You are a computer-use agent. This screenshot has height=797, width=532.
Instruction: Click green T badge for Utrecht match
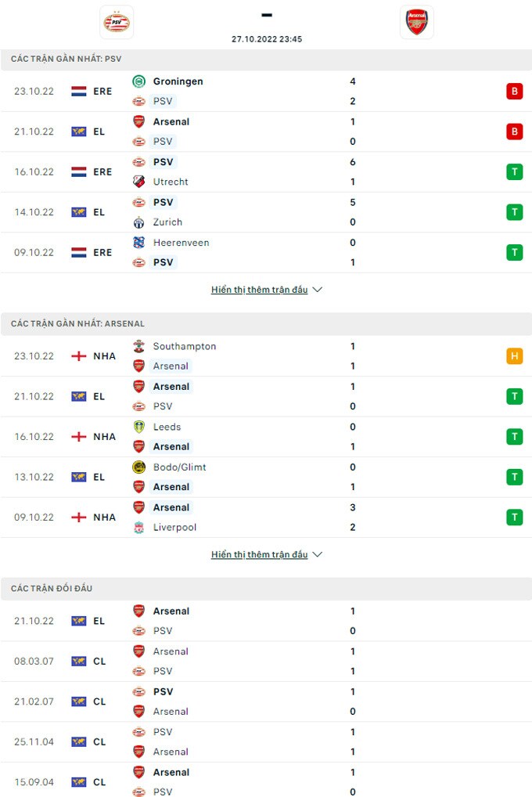[x=514, y=172]
